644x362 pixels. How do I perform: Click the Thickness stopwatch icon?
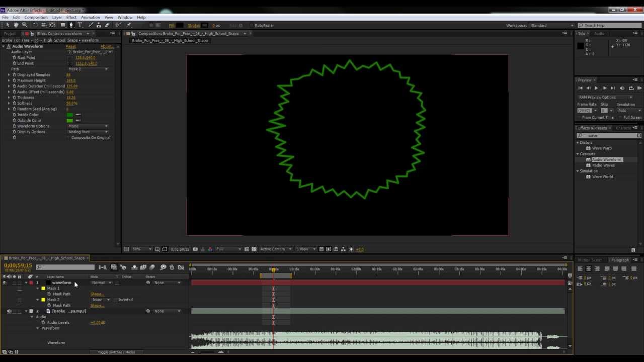14,98
